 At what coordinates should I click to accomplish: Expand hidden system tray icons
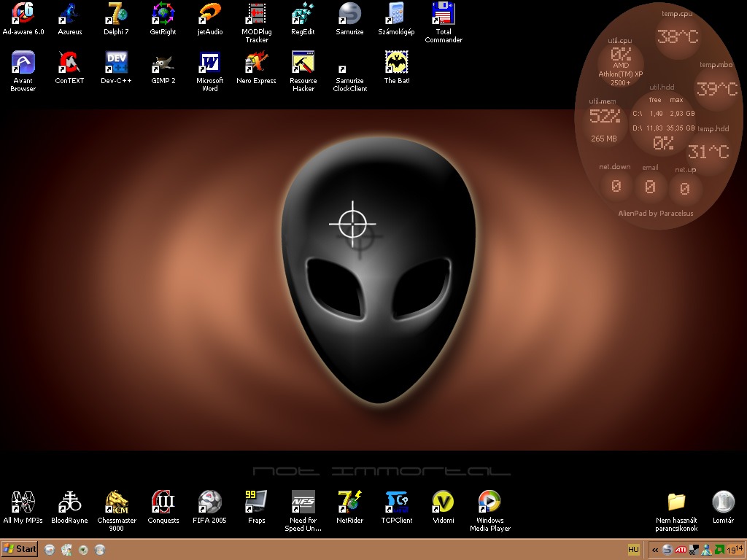[654, 550]
